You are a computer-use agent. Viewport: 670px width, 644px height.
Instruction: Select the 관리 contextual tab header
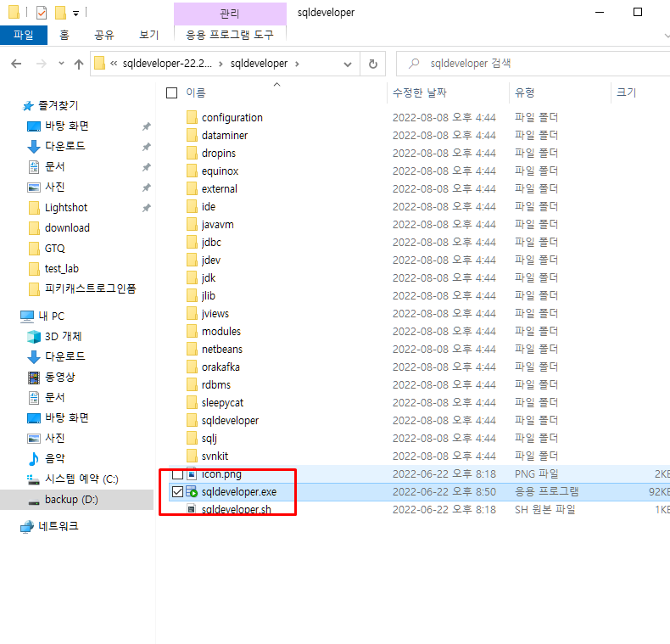(x=230, y=14)
